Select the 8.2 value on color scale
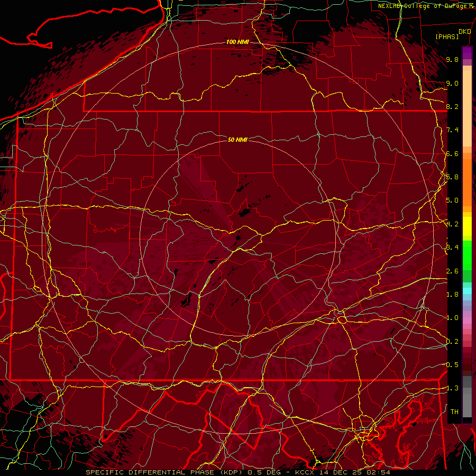 (452, 106)
